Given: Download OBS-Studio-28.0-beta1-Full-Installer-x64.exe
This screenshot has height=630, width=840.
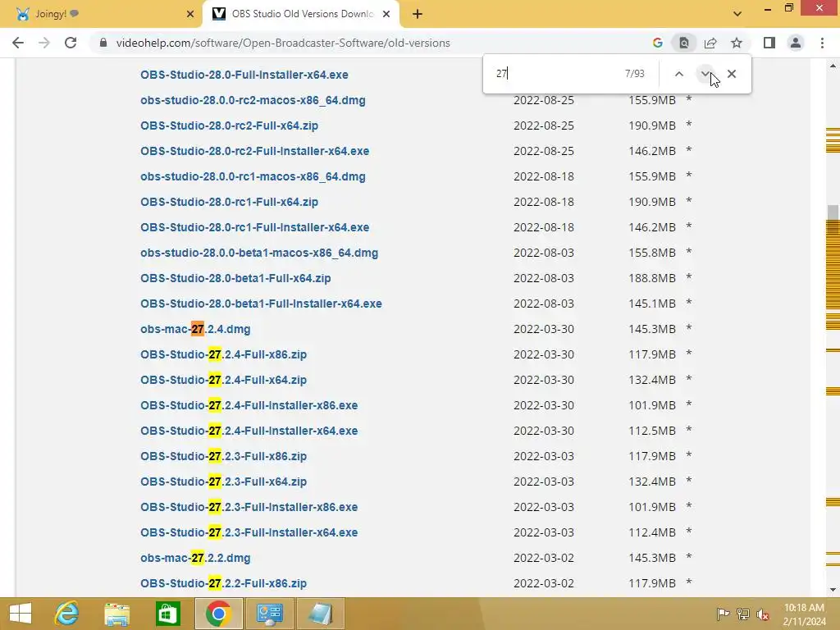Looking at the screenshot, I should tap(261, 304).
